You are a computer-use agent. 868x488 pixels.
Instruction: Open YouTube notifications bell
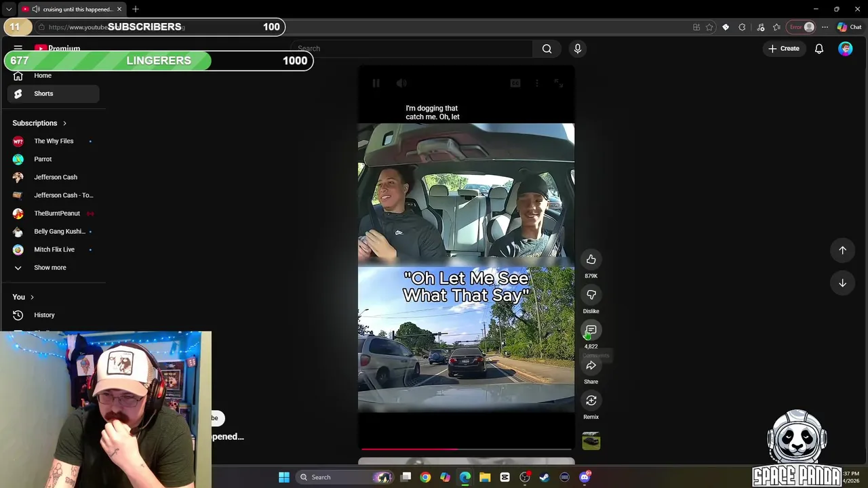(x=819, y=49)
